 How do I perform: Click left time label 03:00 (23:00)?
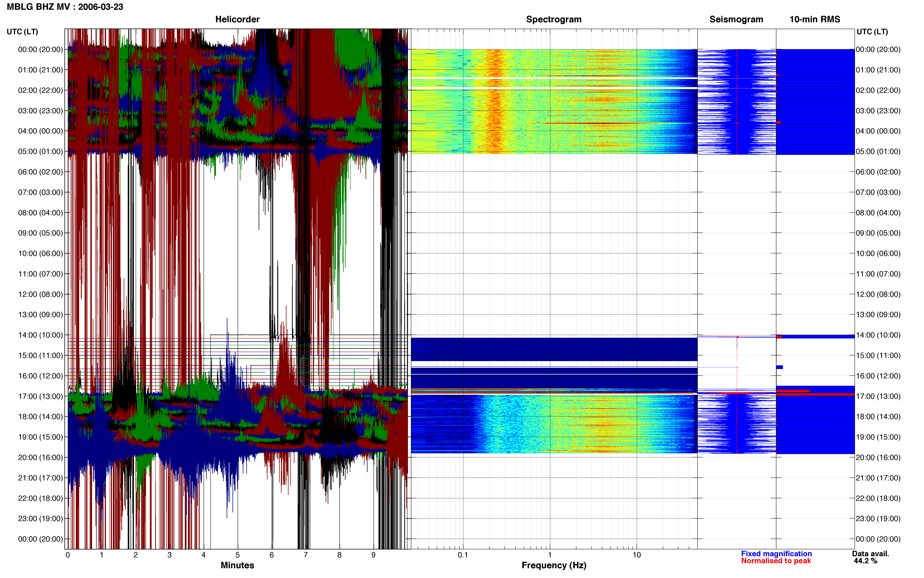pyautogui.click(x=41, y=111)
